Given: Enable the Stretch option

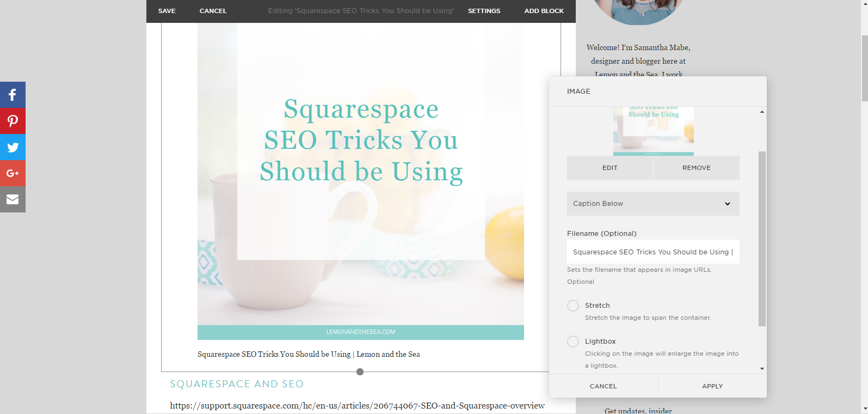Looking at the screenshot, I should pyautogui.click(x=573, y=306).
